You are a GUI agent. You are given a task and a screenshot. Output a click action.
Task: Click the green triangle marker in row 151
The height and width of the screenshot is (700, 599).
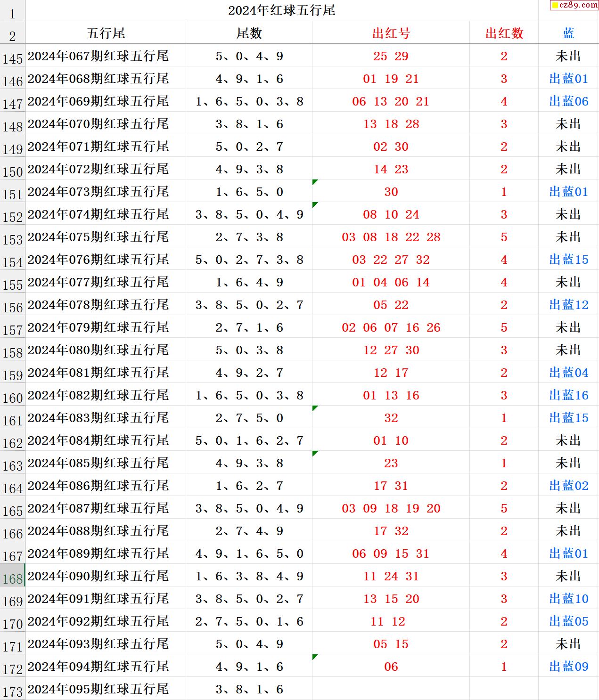pyautogui.click(x=315, y=182)
